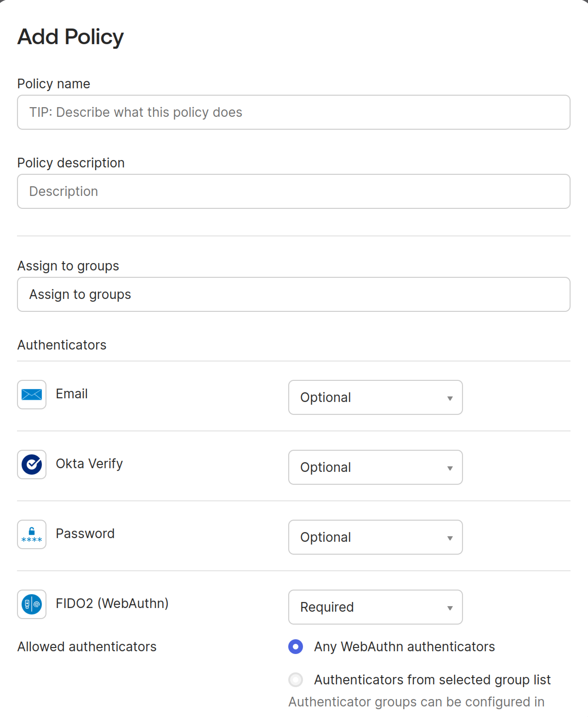
Task: Change the FIDO2 Required dropdown
Action: [375, 607]
